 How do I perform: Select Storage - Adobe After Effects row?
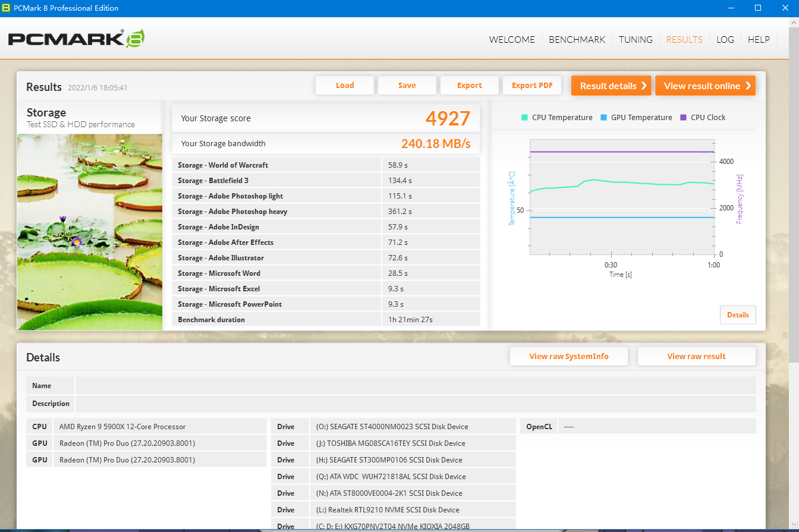point(326,242)
